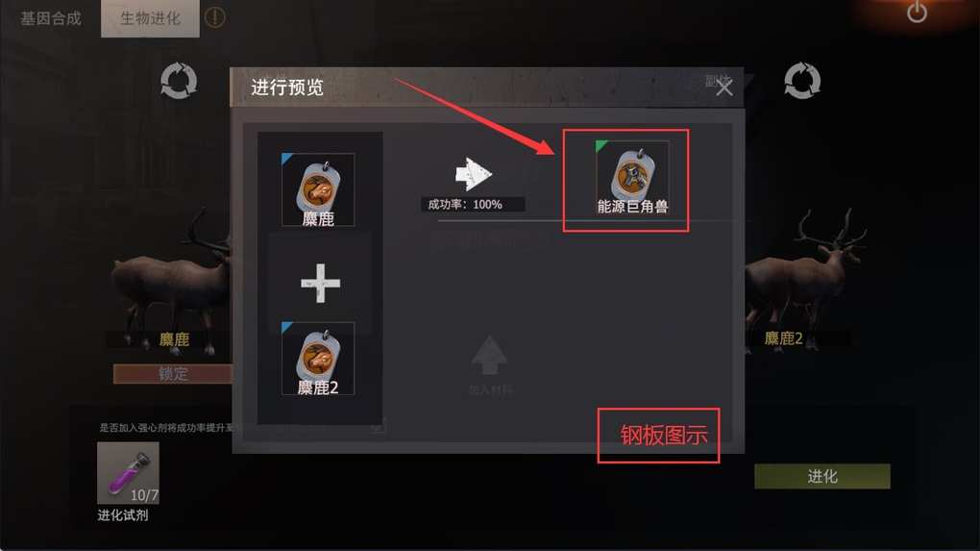Click the red 钢板图示 label
Viewport: 980px width, 551px height.
(664, 436)
